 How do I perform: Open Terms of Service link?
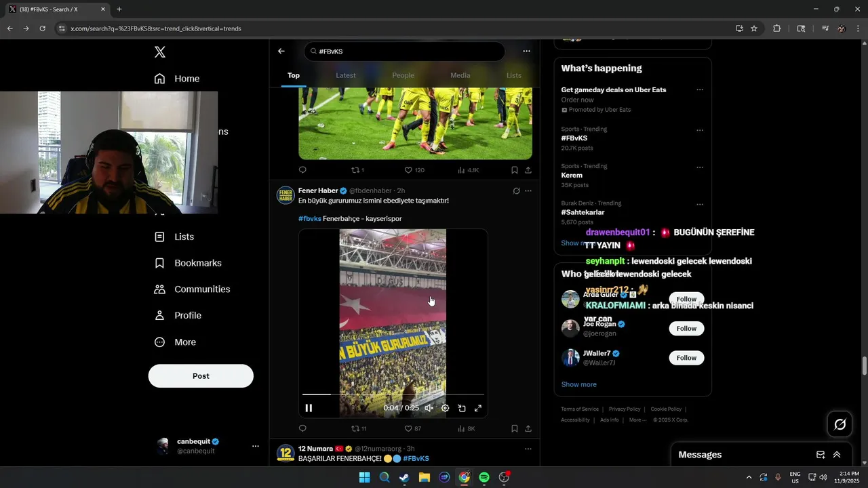(580, 409)
